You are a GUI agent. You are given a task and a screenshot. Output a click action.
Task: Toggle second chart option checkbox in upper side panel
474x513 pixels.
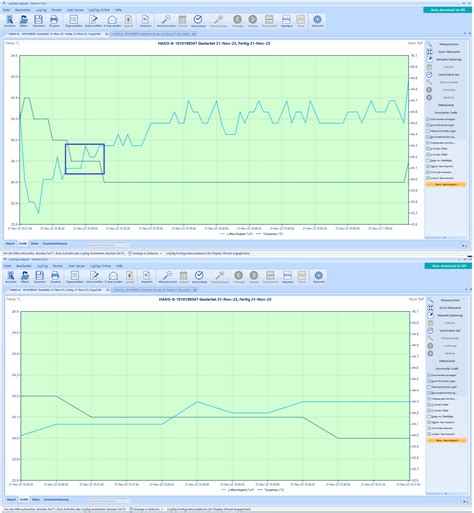point(428,125)
